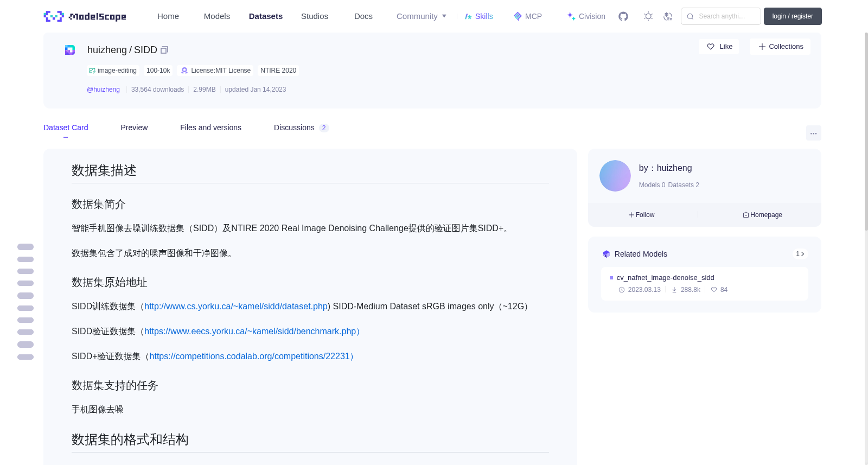Viewport: 868px width, 465px height.
Task: Click the MIT License badge icon
Action: point(184,71)
